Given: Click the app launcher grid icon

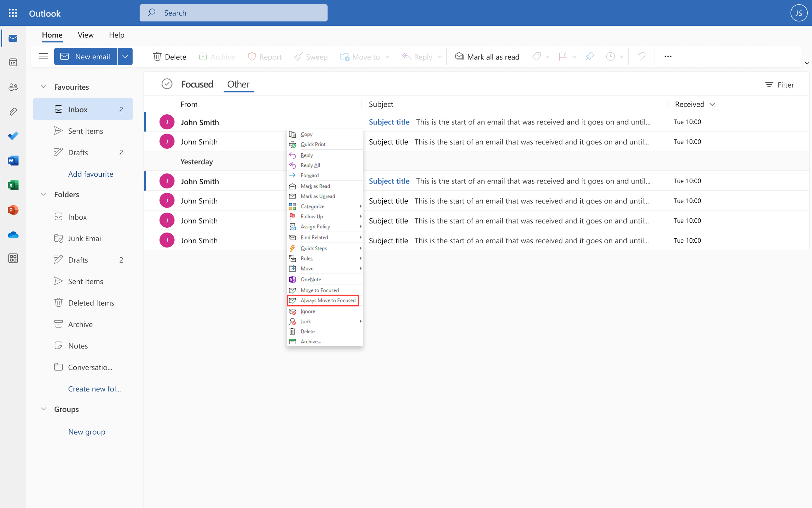Looking at the screenshot, I should click(13, 13).
